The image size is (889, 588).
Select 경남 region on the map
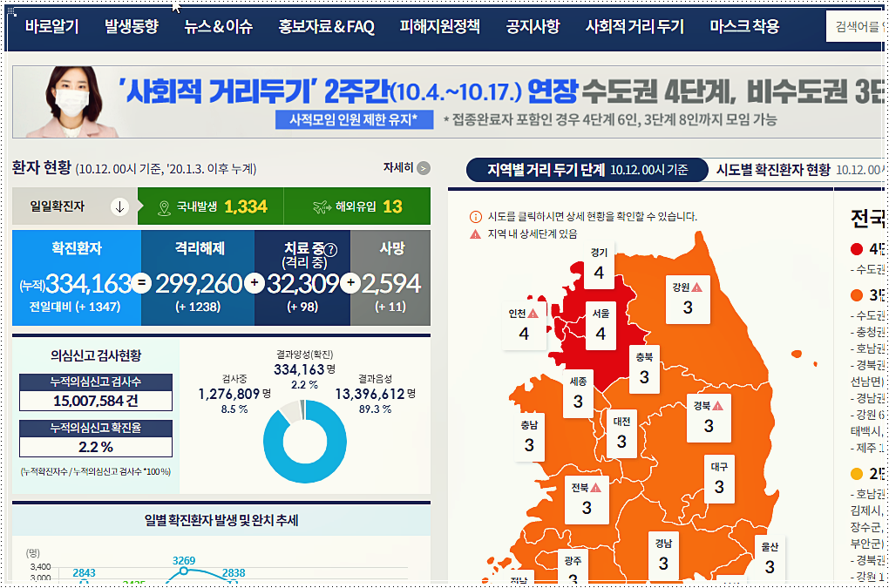663,557
